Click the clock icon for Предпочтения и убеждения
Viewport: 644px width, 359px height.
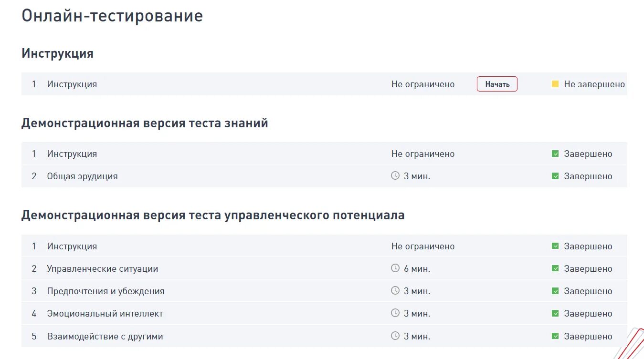tap(395, 291)
